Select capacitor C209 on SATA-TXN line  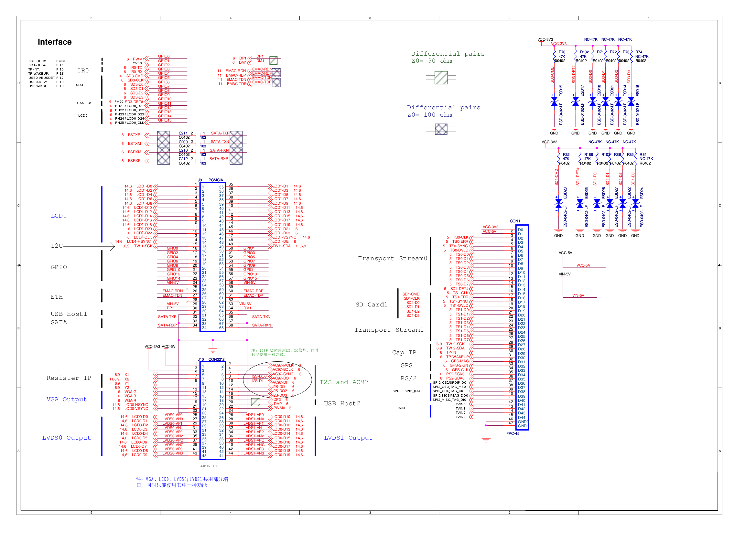tap(198, 144)
